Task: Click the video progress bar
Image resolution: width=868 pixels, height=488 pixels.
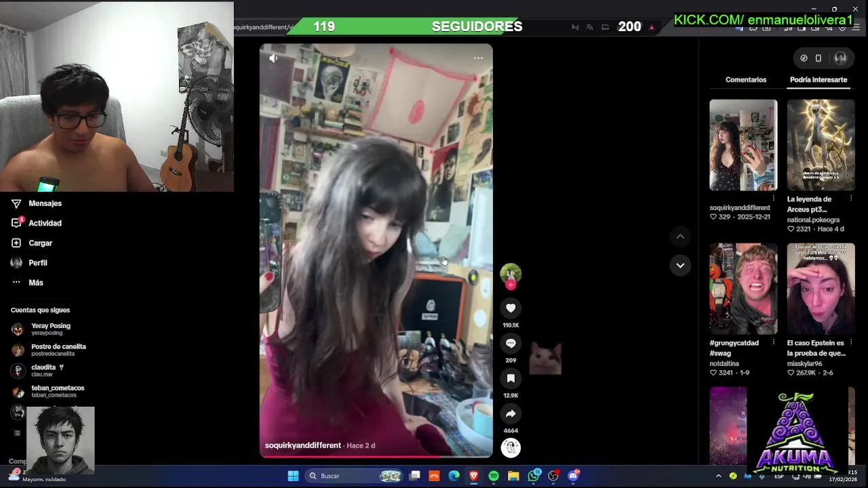Action: (x=376, y=456)
